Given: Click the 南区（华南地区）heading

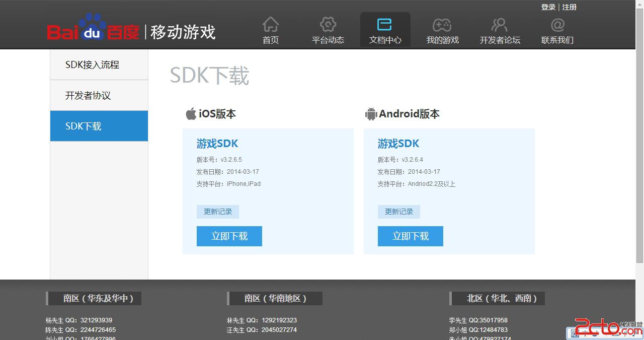Looking at the screenshot, I should [276, 298].
